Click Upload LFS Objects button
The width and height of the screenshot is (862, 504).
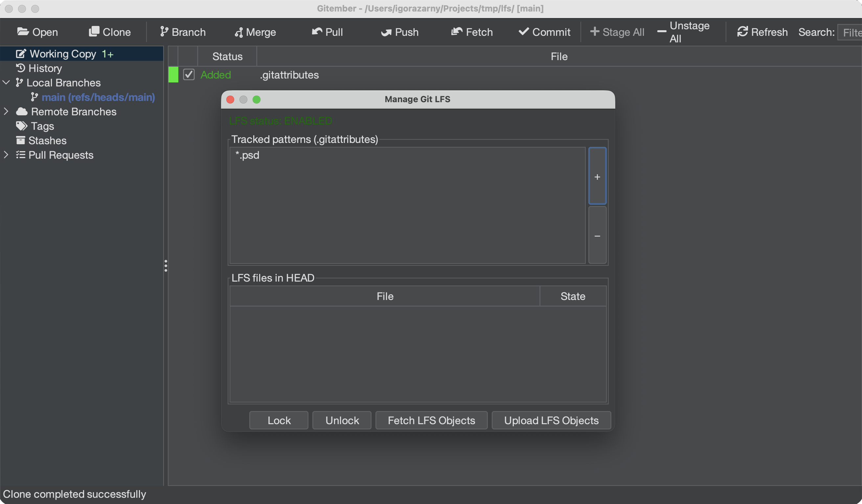[551, 420]
